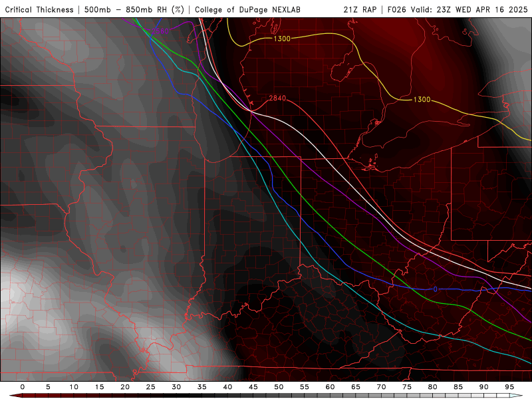
Task: Click the white arrow end of colorbar
Action: tap(517, 396)
